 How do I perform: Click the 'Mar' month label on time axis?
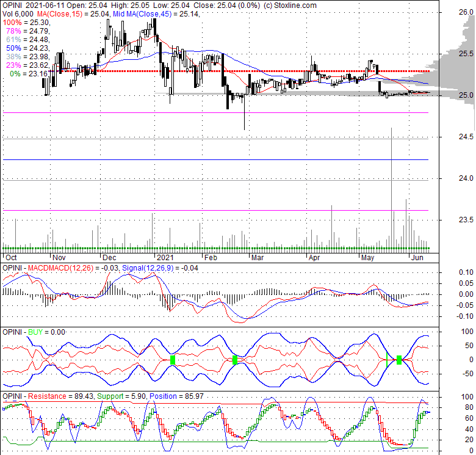[x=258, y=258]
